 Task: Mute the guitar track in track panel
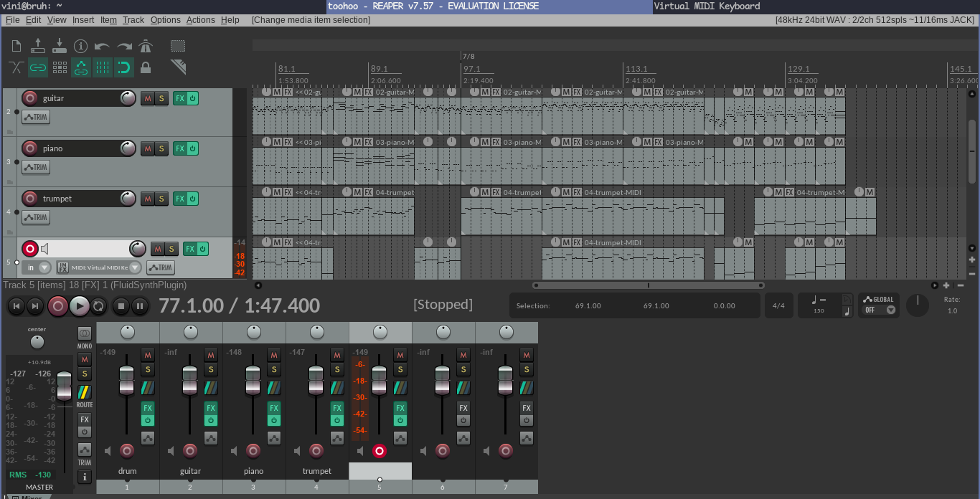[148, 98]
